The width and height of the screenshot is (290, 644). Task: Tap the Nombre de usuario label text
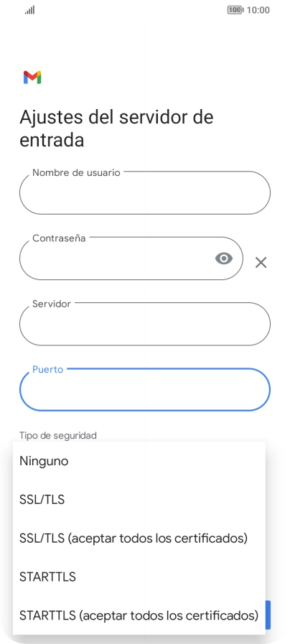pos(76,172)
